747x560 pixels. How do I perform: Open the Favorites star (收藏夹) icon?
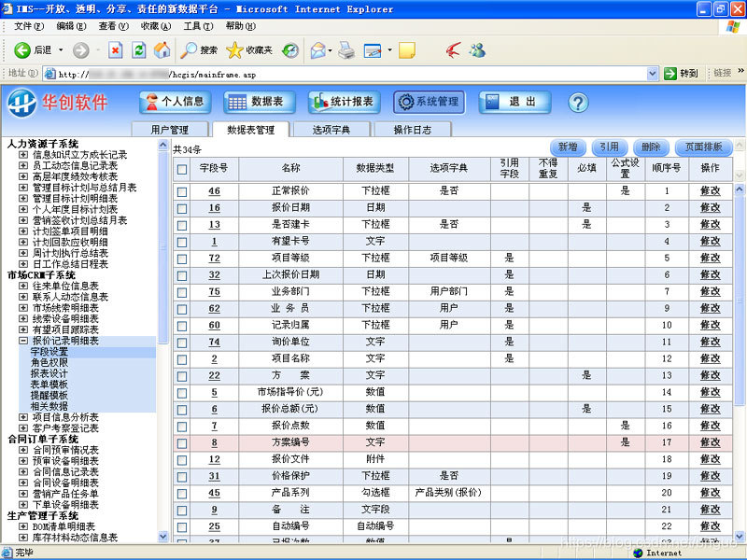234,50
